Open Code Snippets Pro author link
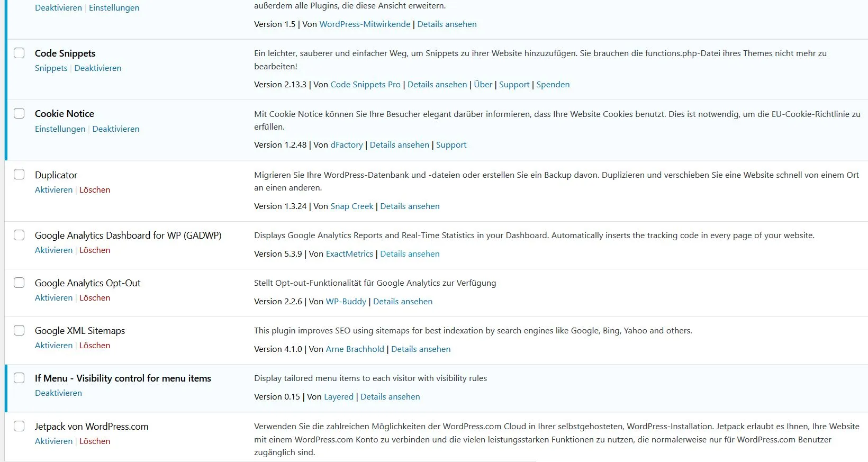Screen dimensions: 868x462 click(x=365, y=85)
